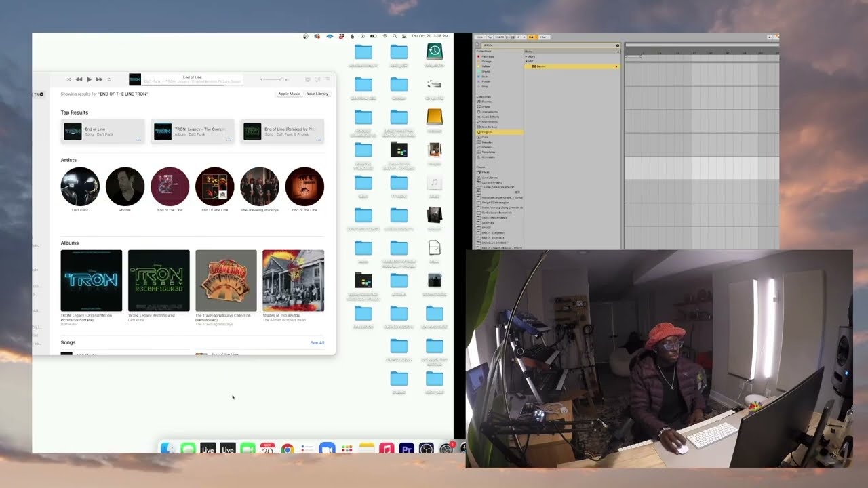Open Zoom from the Dock
The height and width of the screenshot is (488, 868).
(x=327, y=449)
